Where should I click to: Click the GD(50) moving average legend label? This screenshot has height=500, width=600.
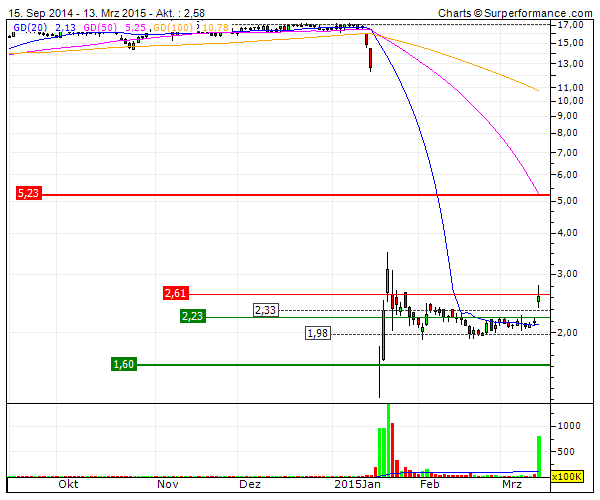click(101, 29)
